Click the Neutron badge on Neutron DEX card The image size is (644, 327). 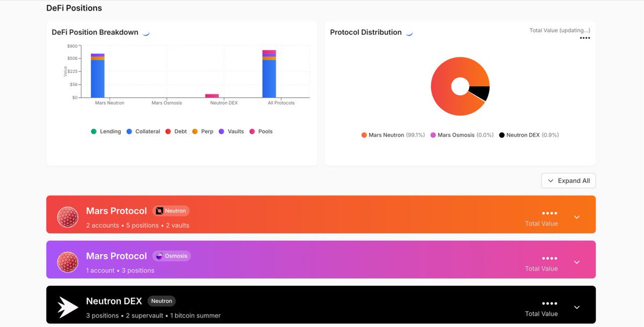click(162, 301)
